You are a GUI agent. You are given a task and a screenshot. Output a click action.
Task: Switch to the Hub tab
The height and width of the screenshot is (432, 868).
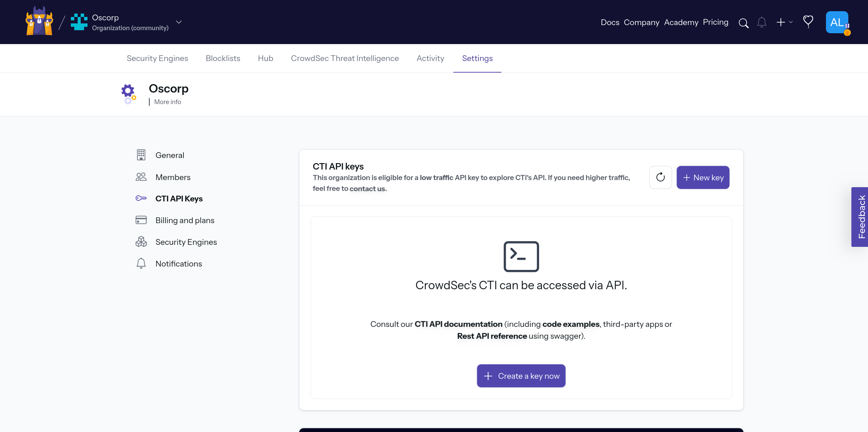click(x=265, y=58)
